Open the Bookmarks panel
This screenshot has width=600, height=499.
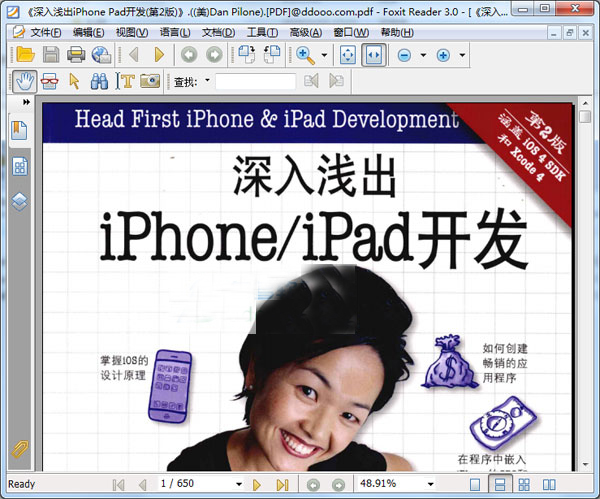point(19,130)
